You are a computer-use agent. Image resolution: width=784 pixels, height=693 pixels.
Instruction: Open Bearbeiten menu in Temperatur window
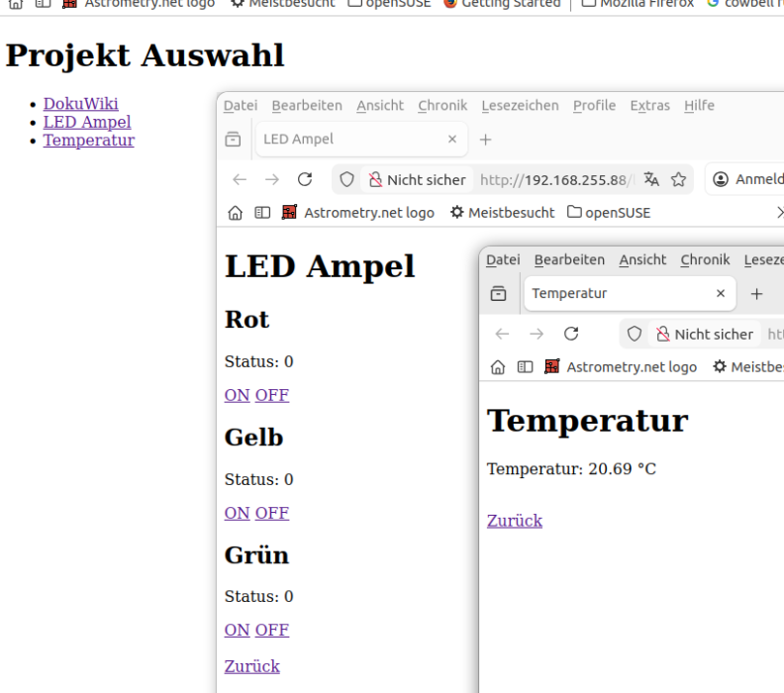click(x=569, y=260)
